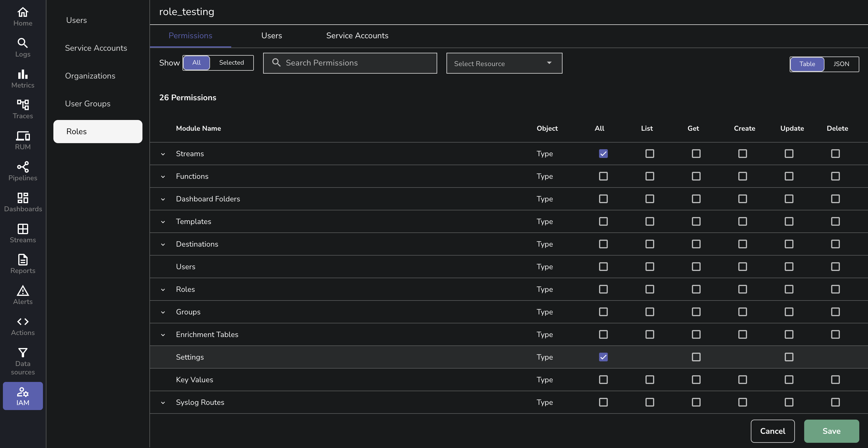This screenshot has height=448, width=868.
Task: Open the Traces sidebar icon
Action: click(x=23, y=105)
